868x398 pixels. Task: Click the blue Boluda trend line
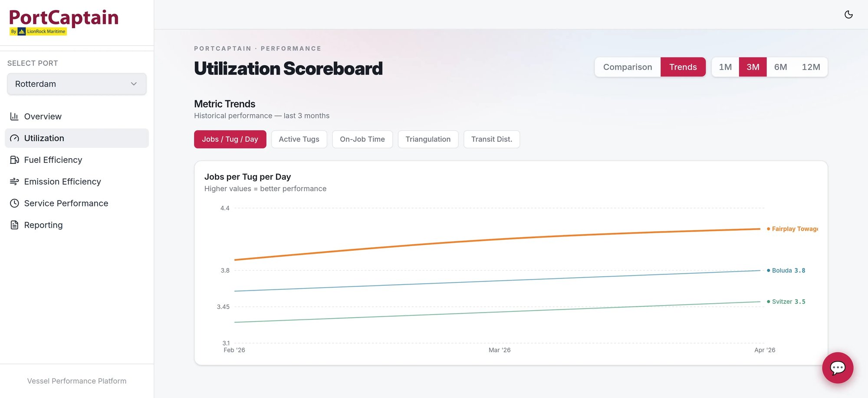pyautogui.click(x=497, y=280)
